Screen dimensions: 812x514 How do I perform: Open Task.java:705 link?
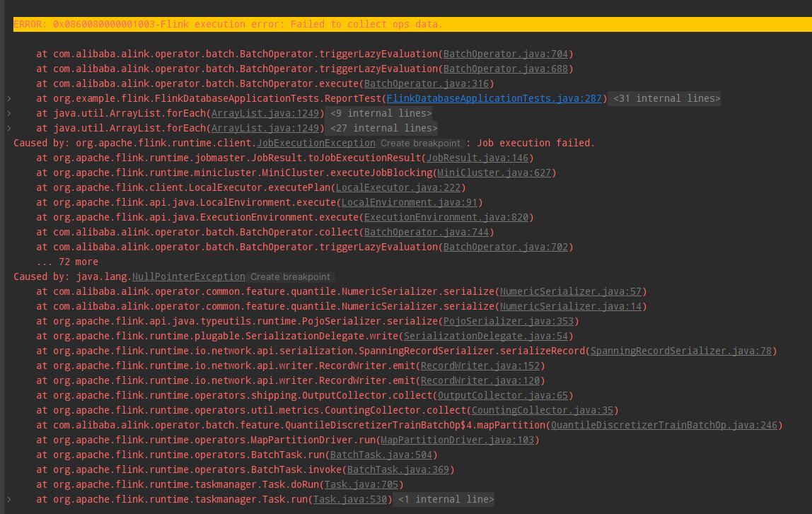click(x=361, y=484)
